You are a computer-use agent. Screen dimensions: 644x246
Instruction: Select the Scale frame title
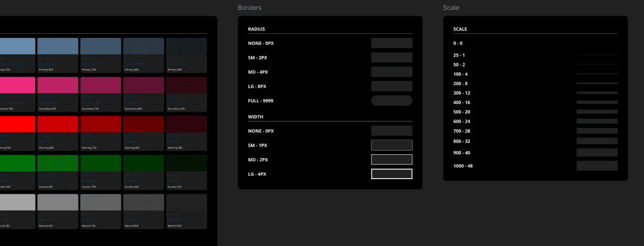point(451,8)
